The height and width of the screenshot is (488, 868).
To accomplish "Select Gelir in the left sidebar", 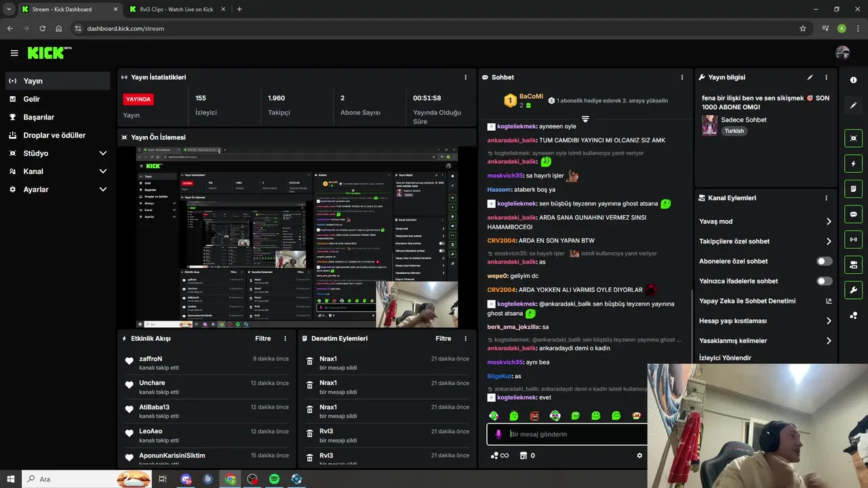I will (x=58, y=99).
